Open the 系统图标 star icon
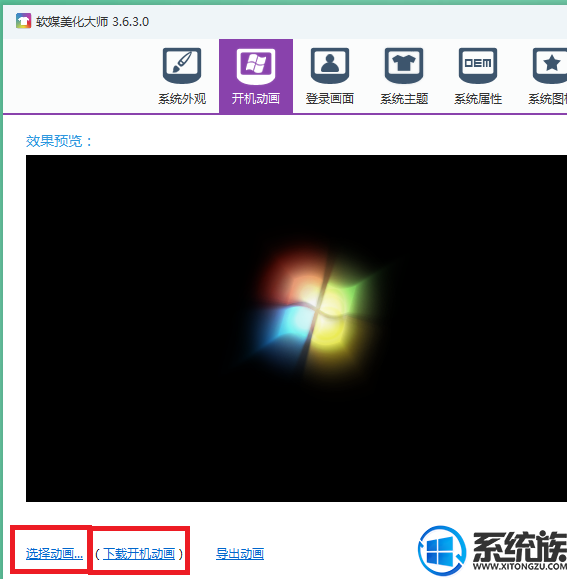 coord(550,66)
